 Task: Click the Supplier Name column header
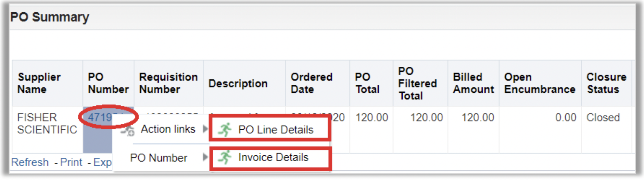(39, 83)
